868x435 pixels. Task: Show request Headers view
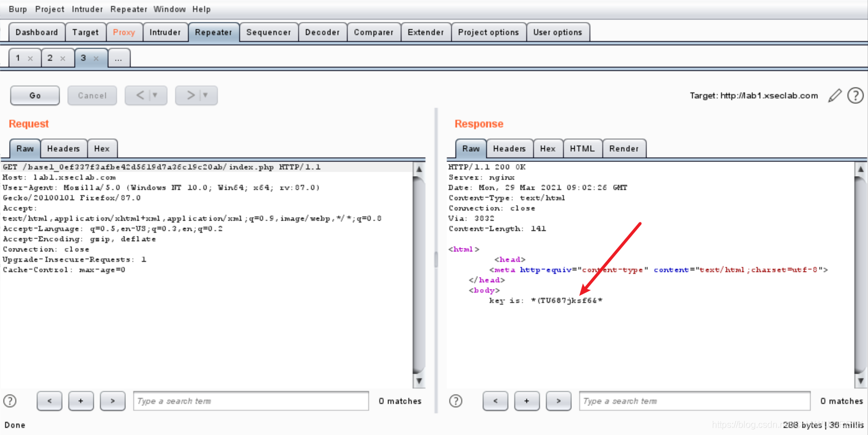(x=63, y=148)
